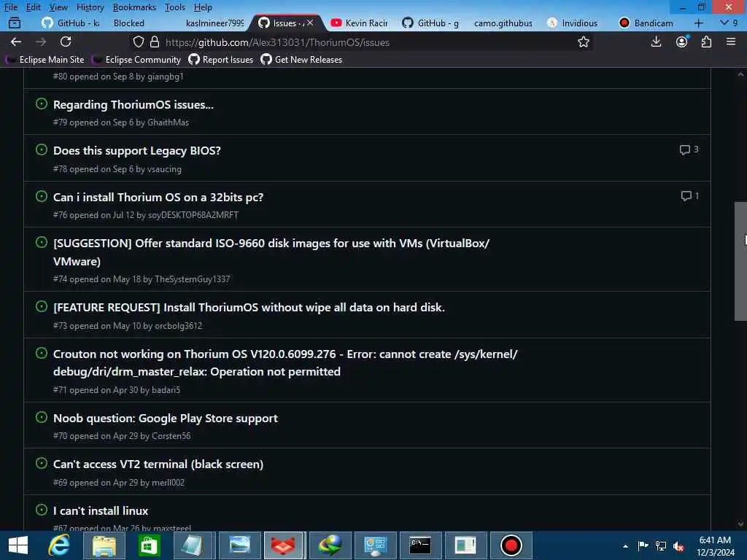The width and height of the screenshot is (747, 560).
Task: Open author vsaucing profile link
Action: tap(164, 169)
